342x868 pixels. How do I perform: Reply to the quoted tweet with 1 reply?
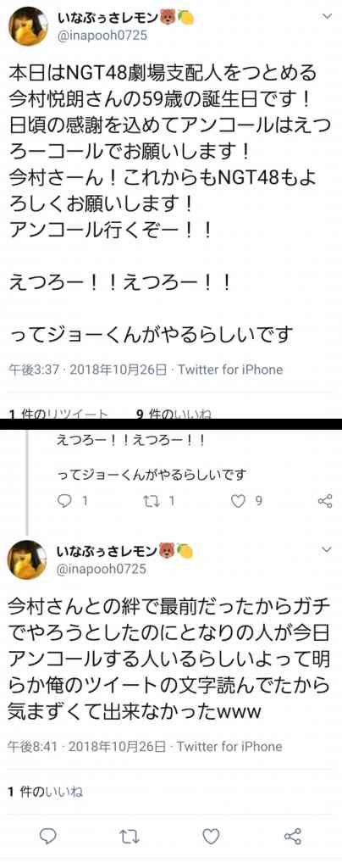[x=72, y=501]
